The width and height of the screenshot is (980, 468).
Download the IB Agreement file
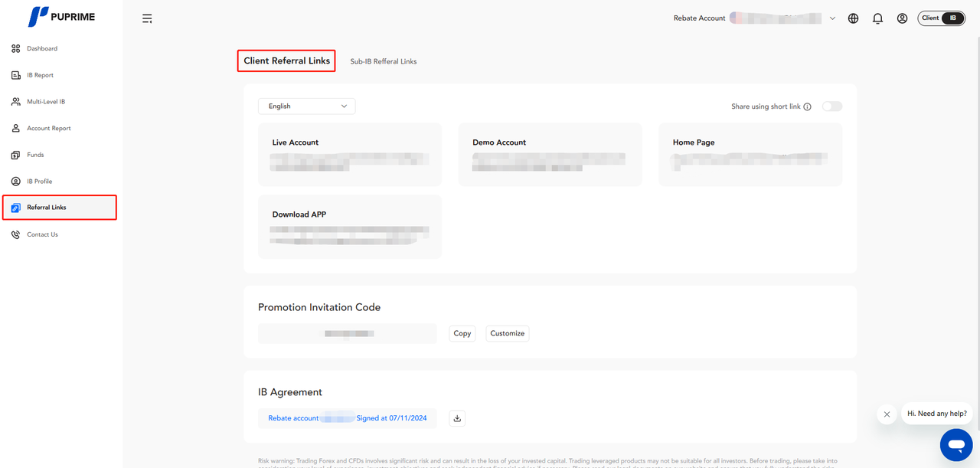[x=457, y=418]
